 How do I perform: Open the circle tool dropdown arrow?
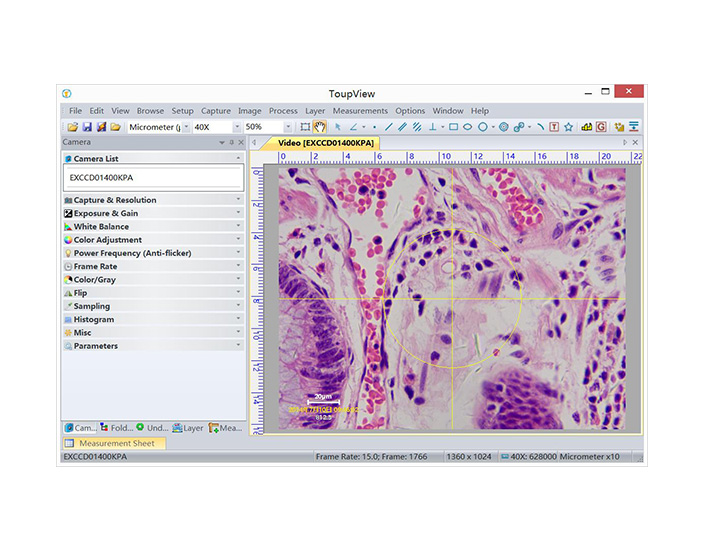pyautogui.click(x=493, y=127)
